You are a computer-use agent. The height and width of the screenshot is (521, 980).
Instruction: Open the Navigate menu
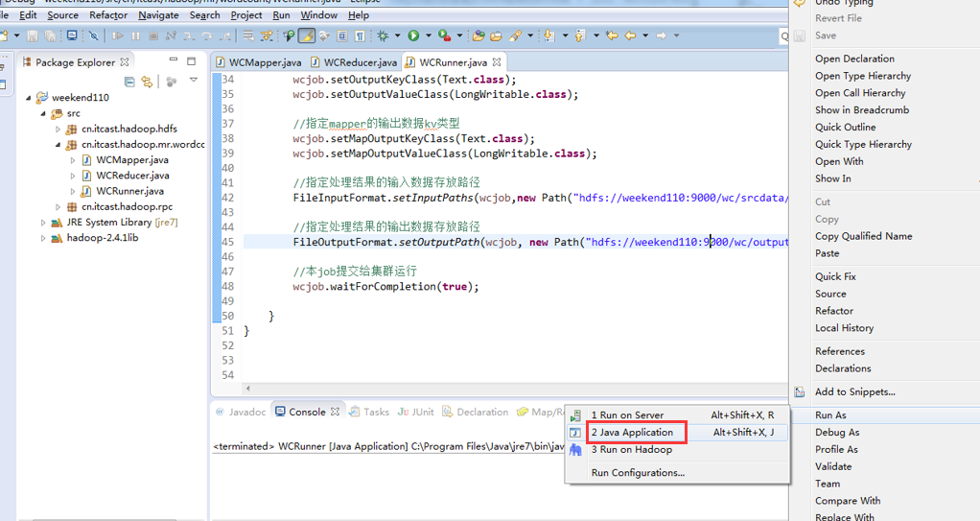[x=158, y=15]
